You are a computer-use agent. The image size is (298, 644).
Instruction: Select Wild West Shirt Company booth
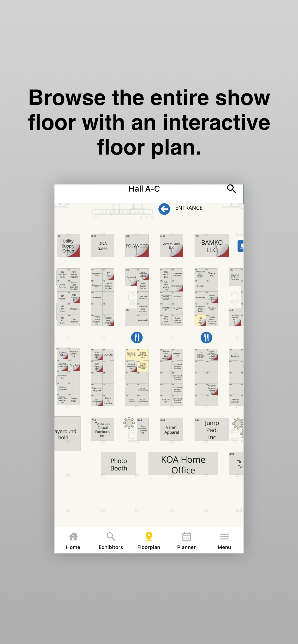pos(166,320)
